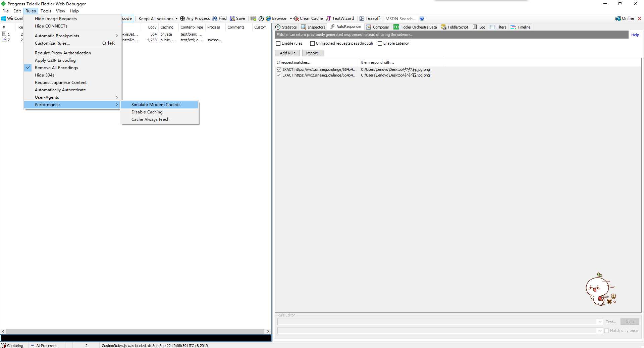Click the blue help icon beside MSDN Search
Image resolution: width=644 pixels, height=348 pixels.
pos(422,18)
